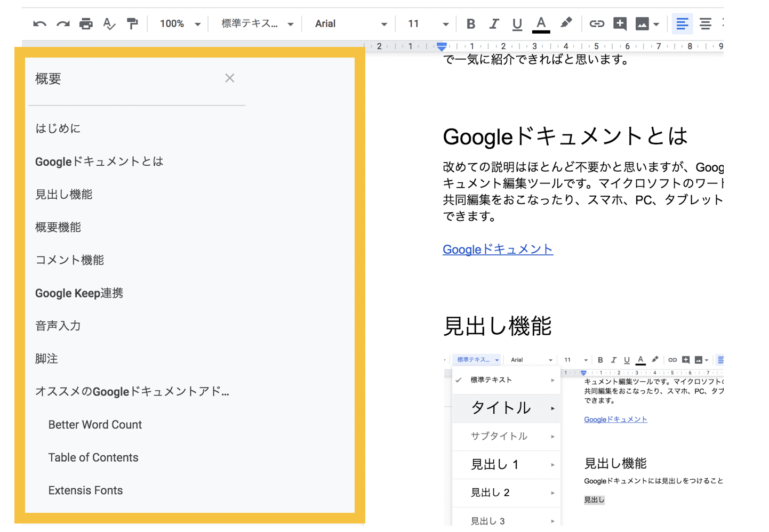Expand the 見出し 2 submenu arrow
Screen dimensions: 769x532
552,493
